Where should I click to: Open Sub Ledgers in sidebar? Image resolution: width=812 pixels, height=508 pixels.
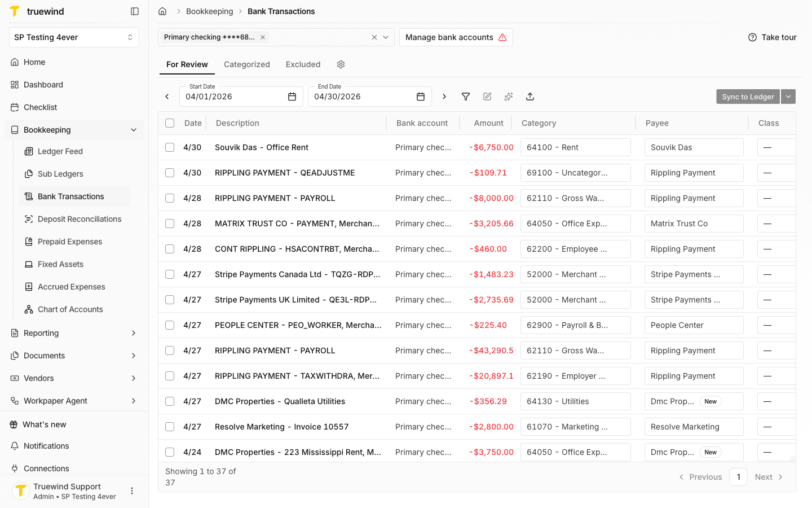(74, 174)
